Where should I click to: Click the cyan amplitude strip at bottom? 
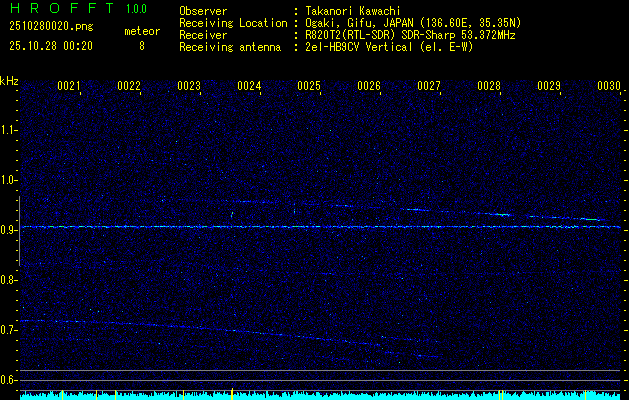[320, 395]
